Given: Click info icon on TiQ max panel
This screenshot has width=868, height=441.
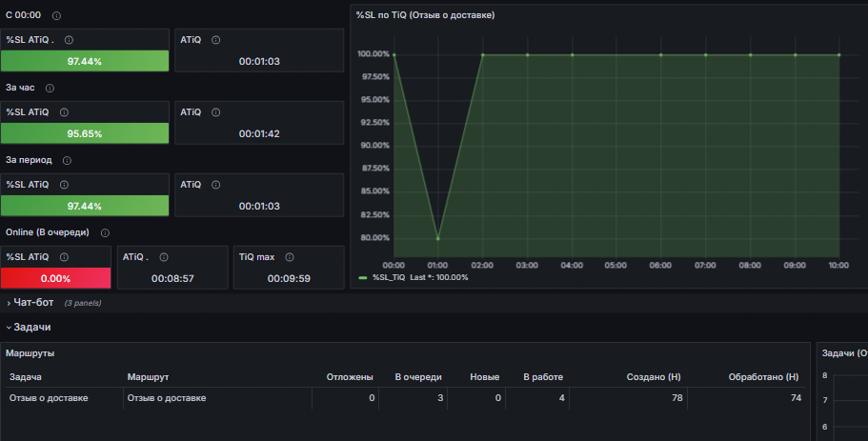Looking at the screenshot, I should pos(290,257).
